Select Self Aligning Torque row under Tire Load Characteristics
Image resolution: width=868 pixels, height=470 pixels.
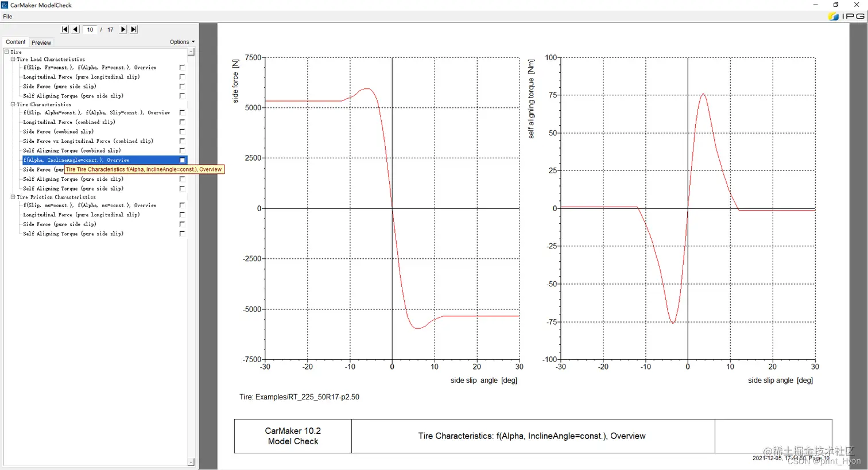pyautogui.click(x=73, y=96)
